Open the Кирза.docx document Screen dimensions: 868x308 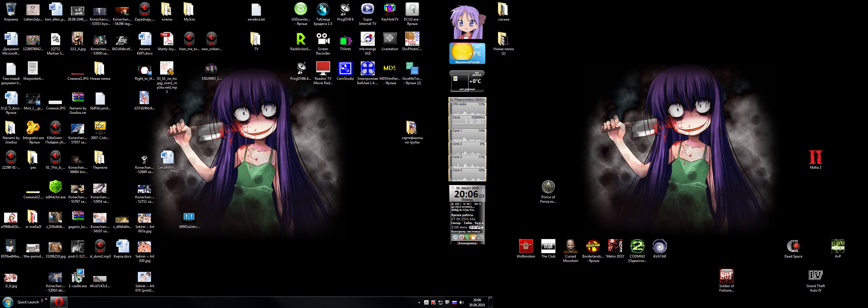point(122,249)
